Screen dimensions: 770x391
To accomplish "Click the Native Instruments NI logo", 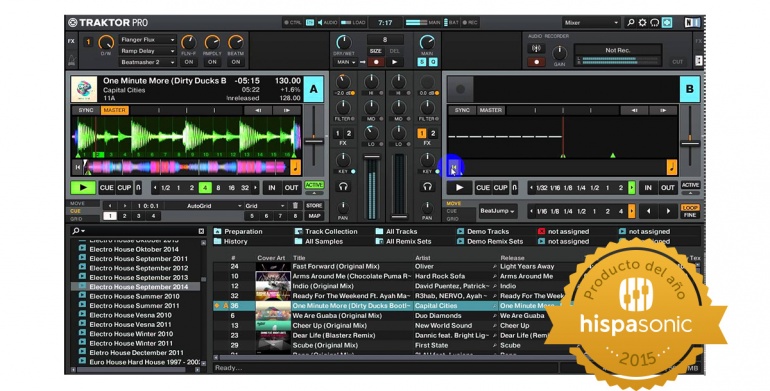I will [692, 23].
